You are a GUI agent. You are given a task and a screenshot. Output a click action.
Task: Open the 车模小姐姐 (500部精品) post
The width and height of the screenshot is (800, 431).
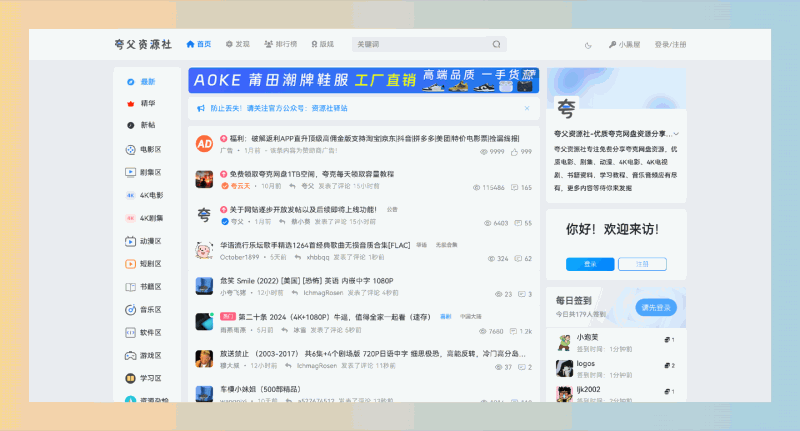(260, 389)
